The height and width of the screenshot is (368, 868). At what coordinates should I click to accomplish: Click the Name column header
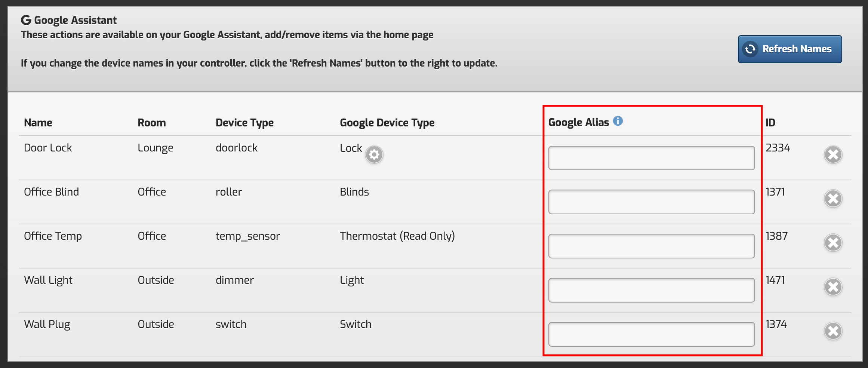(38, 123)
